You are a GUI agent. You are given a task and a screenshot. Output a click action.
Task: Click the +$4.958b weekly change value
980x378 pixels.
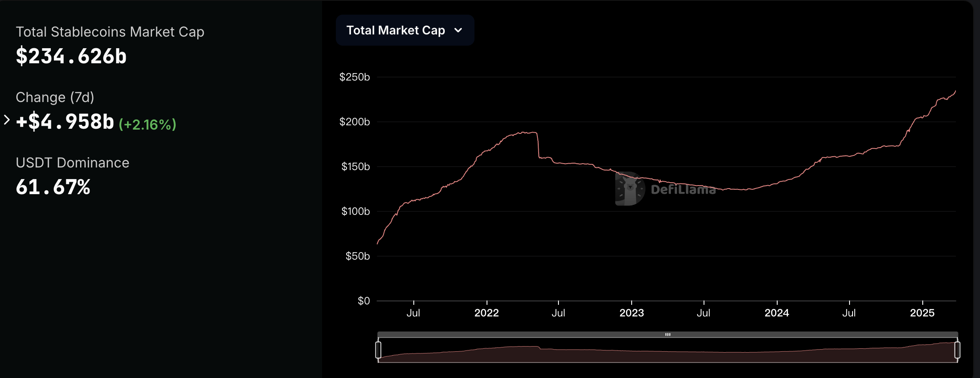click(x=65, y=122)
